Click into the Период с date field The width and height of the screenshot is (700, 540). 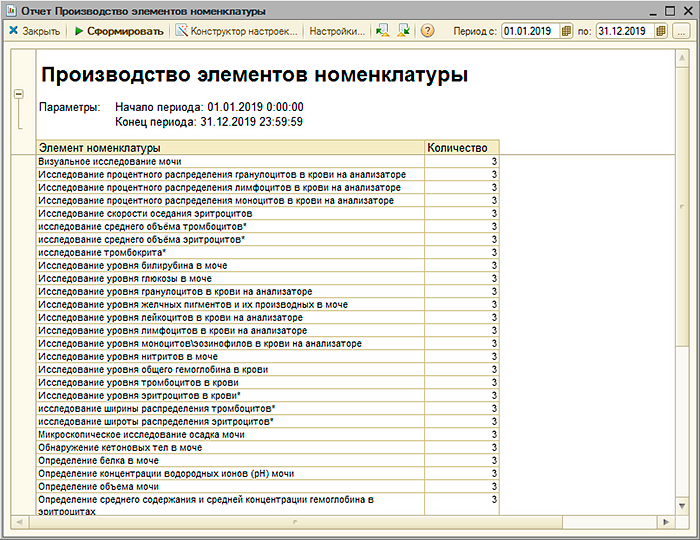coord(527,31)
